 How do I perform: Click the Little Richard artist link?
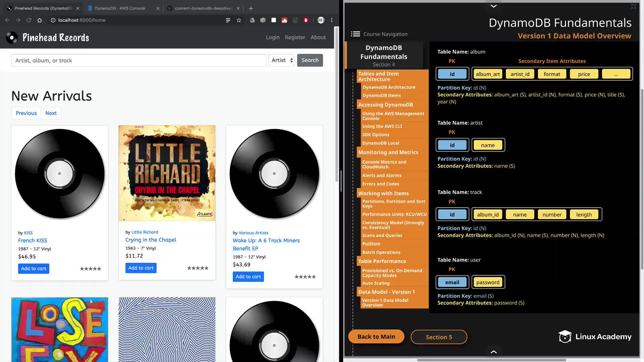point(145,232)
